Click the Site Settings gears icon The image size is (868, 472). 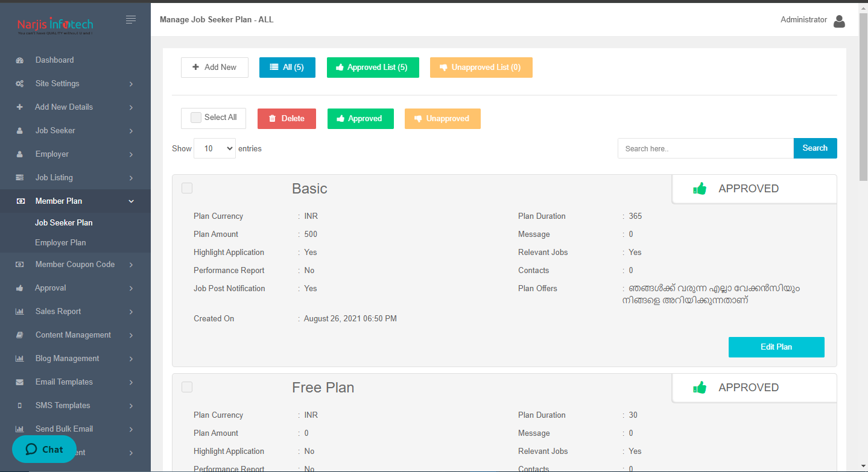(x=20, y=84)
